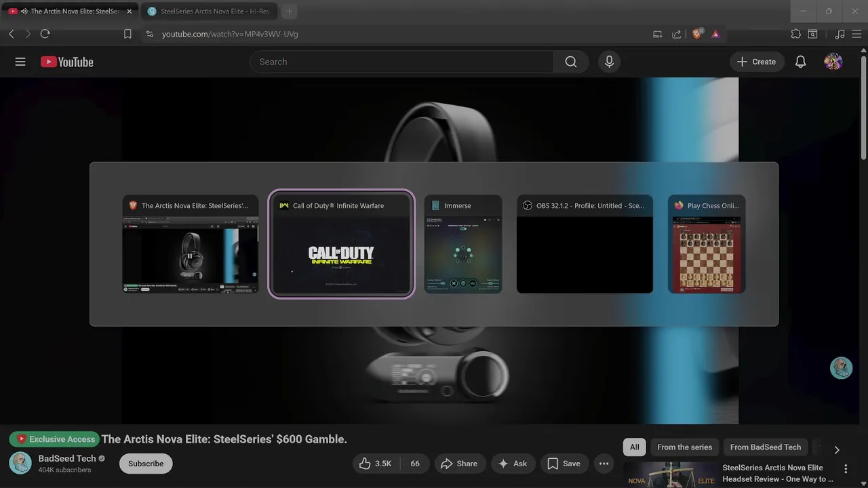
Task: Go forward in browser history
Action: (x=28, y=34)
